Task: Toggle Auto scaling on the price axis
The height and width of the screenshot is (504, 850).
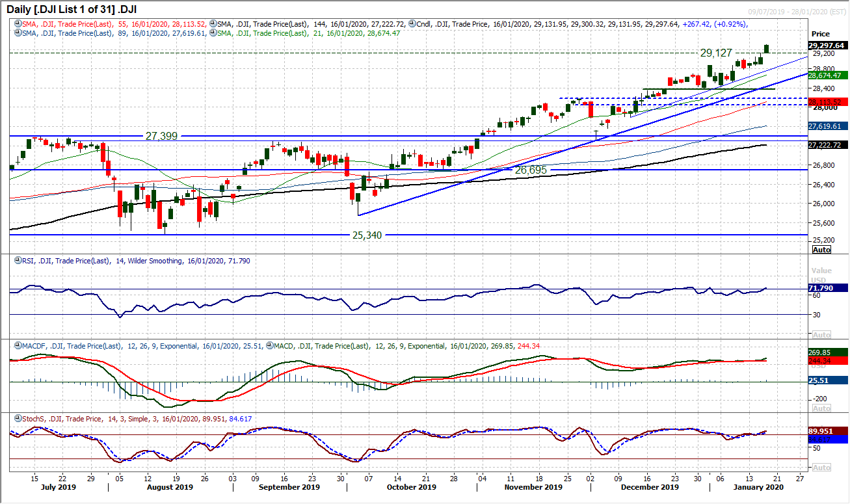Action: 822,250
